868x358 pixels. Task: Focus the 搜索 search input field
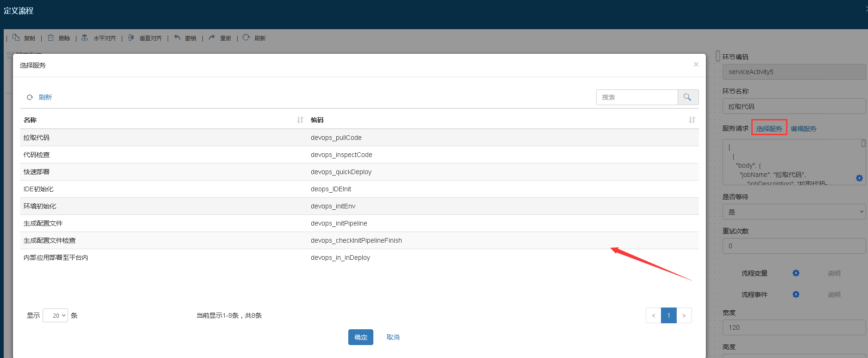pyautogui.click(x=637, y=97)
